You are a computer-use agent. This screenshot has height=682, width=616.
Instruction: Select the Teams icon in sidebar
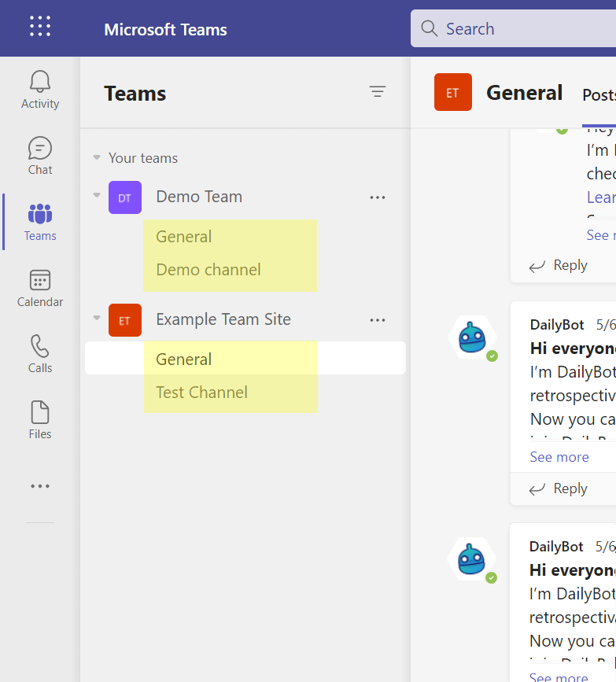pos(40,223)
